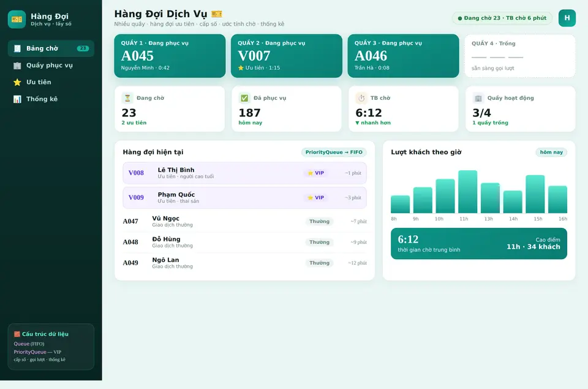Click the star icon in V008 VIP badge

coord(311,173)
